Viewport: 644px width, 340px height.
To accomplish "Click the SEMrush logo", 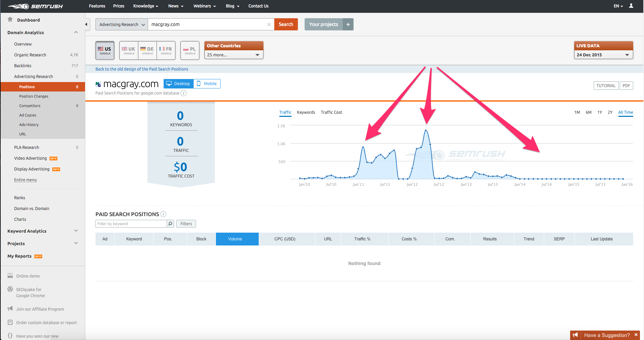I will coord(35,6).
